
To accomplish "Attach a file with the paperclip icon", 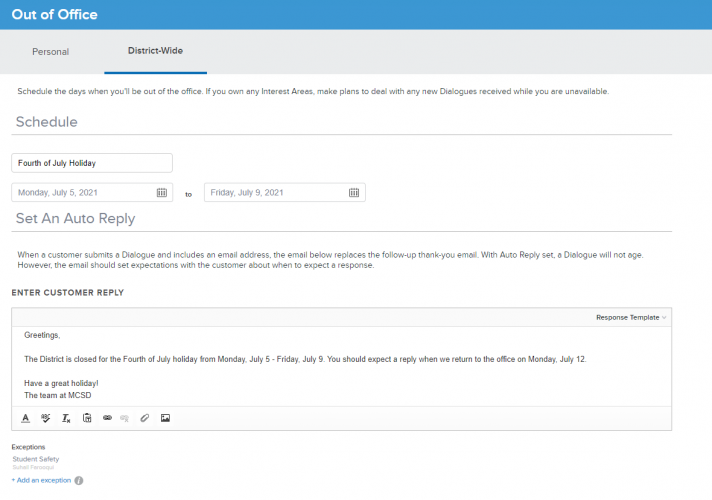I will point(145,418).
